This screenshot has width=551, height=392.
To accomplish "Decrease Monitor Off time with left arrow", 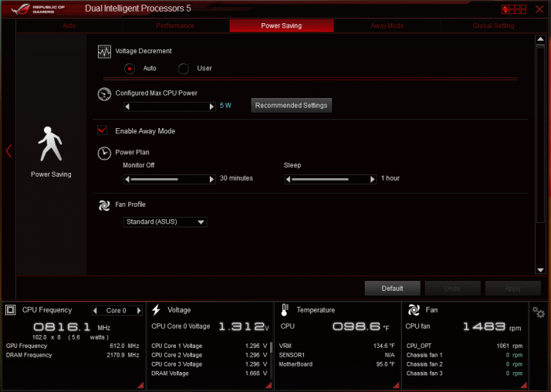I will [127, 179].
